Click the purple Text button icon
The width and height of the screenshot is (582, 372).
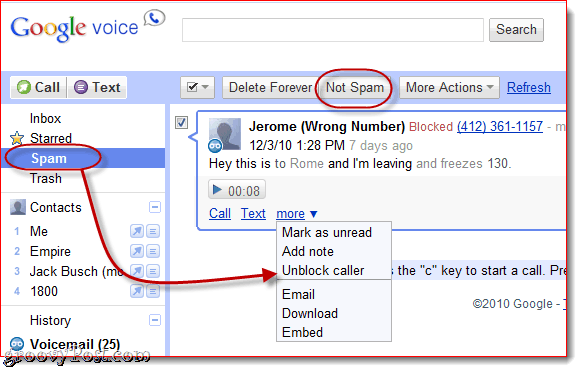(81, 88)
